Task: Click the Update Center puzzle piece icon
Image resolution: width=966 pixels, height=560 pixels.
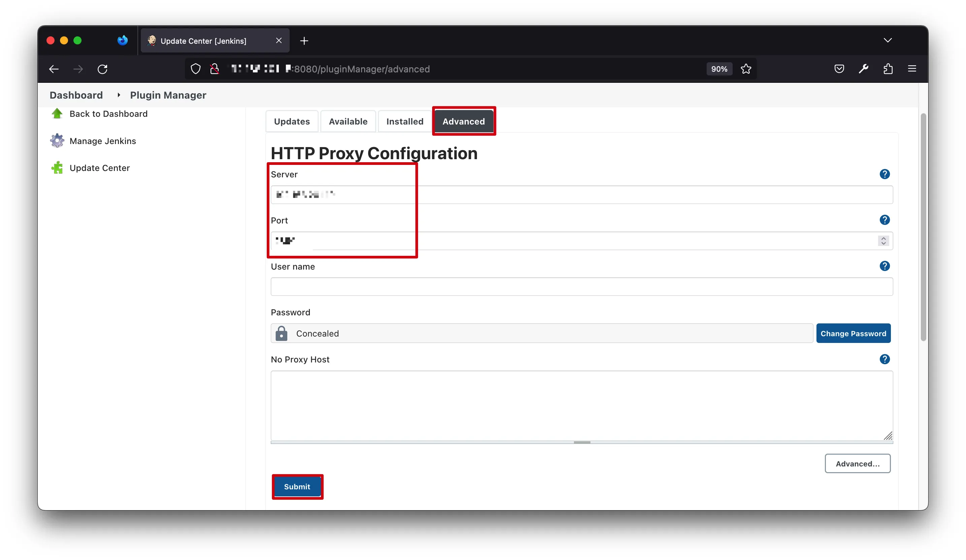Action: 57,168
